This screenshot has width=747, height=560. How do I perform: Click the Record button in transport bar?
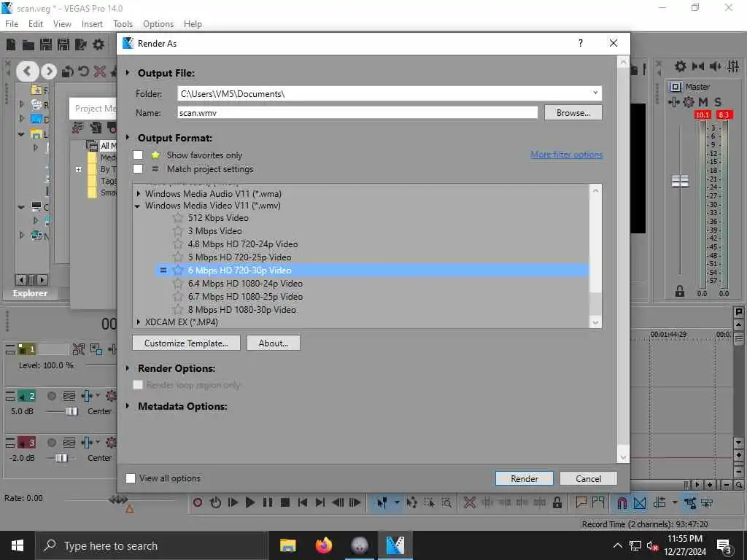click(197, 502)
